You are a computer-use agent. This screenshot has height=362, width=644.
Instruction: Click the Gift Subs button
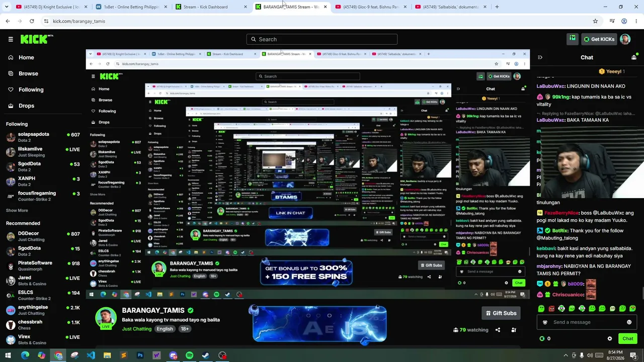(501, 313)
